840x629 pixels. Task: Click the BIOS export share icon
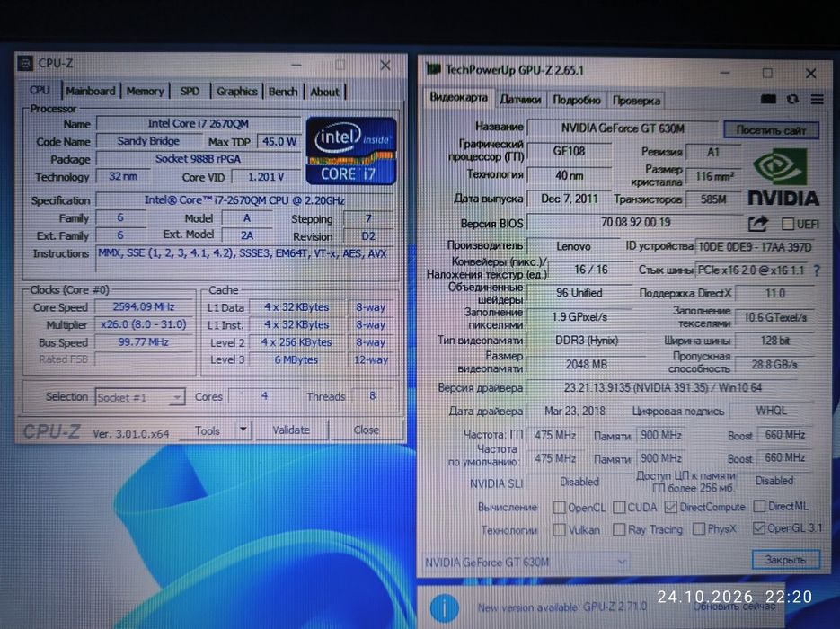[x=758, y=224]
